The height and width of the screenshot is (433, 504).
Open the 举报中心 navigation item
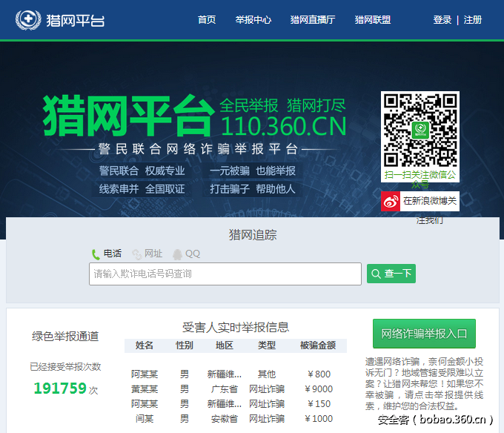tap(253, 20)
